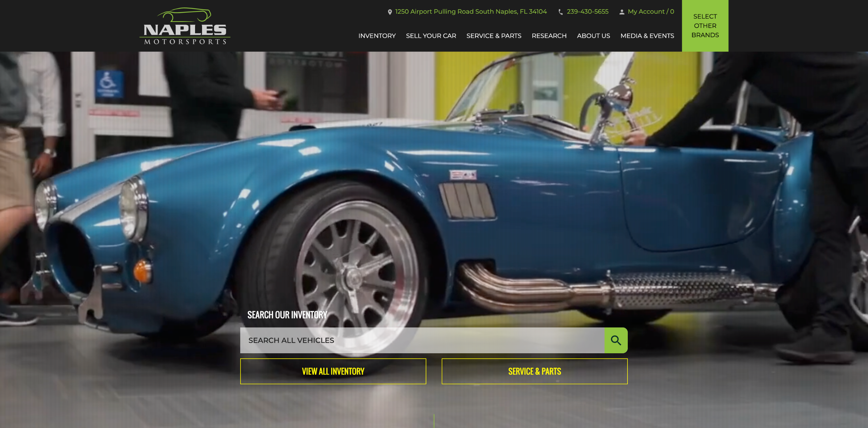Open the 1250 Airport Pulling Road address link
Screen dimensions: 868x428
click(471, 11)
